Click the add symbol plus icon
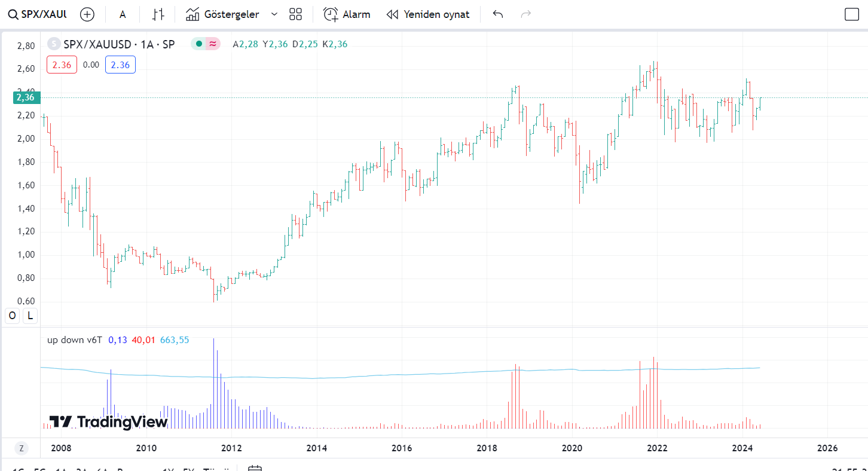This screenshot has width=868, height=471. (x=87, y=14)
